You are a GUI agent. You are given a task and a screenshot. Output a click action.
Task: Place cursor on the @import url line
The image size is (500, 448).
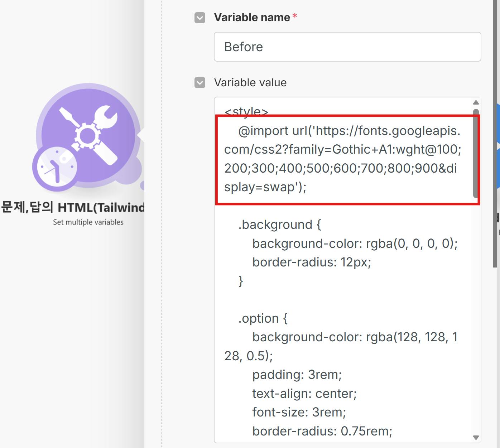tap(349, 131)
